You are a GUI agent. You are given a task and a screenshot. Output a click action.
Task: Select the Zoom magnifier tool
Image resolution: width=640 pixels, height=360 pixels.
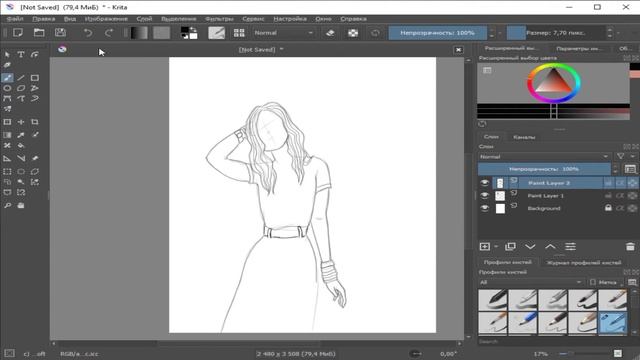(7, 205)
